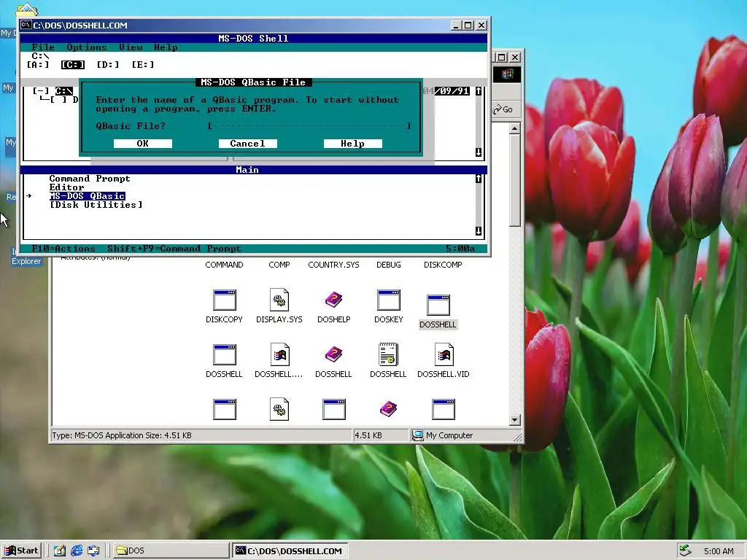Select Editor in the Main program list
The image size is (747, 560).
tap(66, 187)
